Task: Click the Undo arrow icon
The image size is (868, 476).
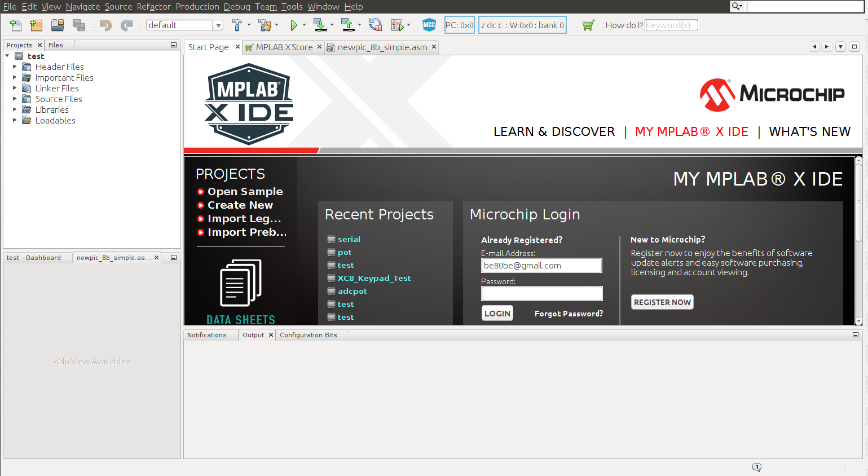Action: click(x=105, y=25)
